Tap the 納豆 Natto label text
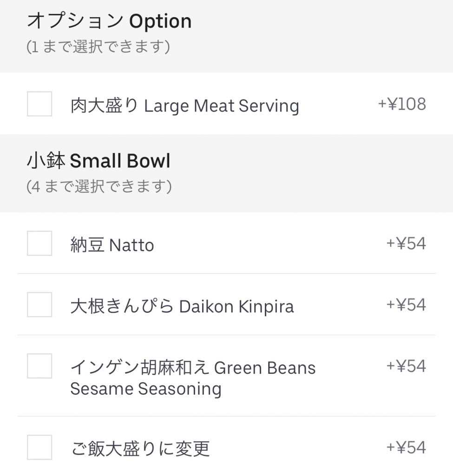453x476 pixels. pos(112,245)
